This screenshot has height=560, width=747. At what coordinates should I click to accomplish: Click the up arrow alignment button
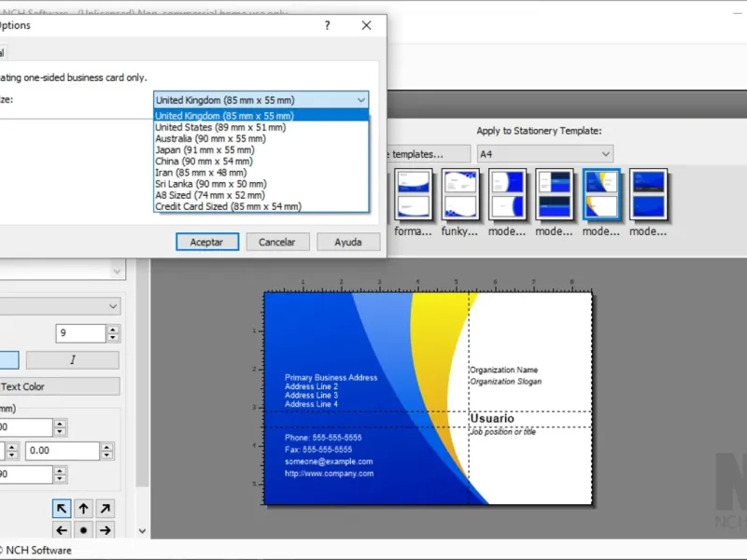tap(83, 509)
